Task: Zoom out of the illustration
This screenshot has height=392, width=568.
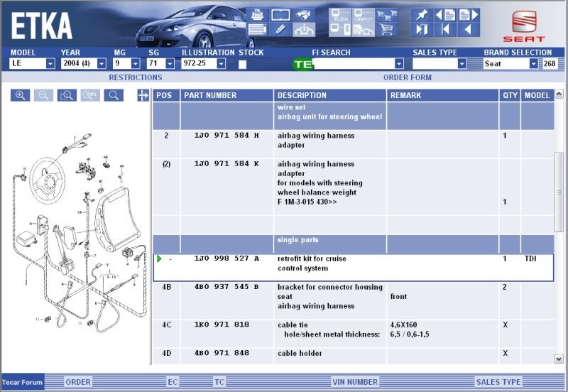Action: point(43,95)
